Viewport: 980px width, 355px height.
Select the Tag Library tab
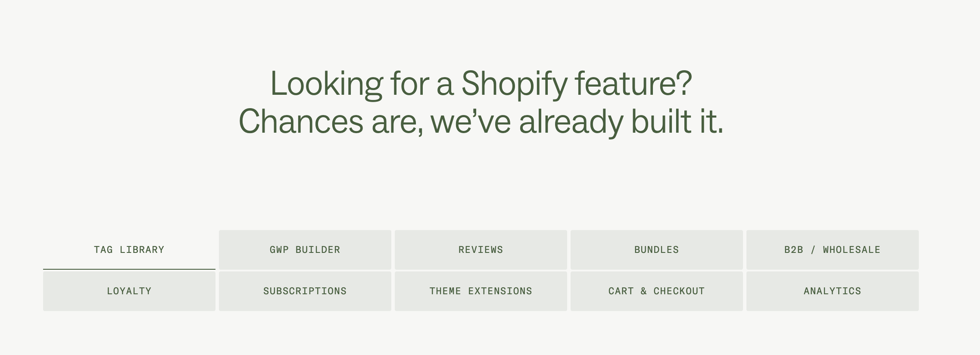[x=129, y=250]
